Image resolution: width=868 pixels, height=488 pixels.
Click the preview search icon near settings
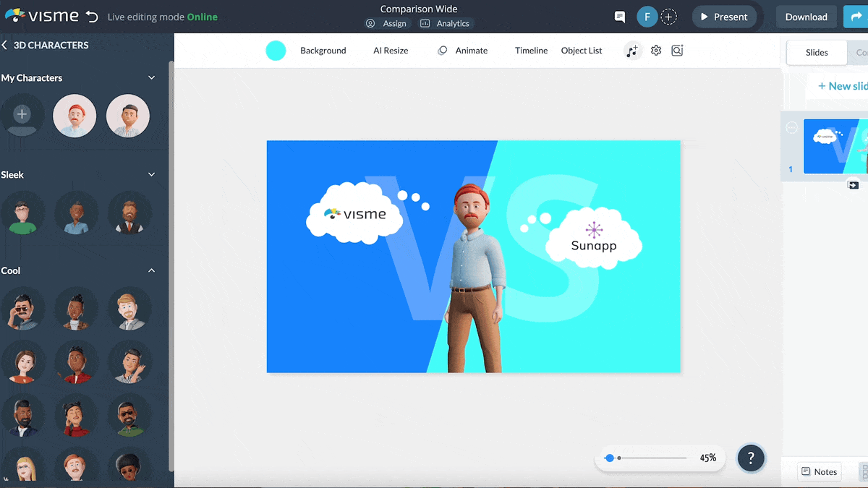coord(677,50)
